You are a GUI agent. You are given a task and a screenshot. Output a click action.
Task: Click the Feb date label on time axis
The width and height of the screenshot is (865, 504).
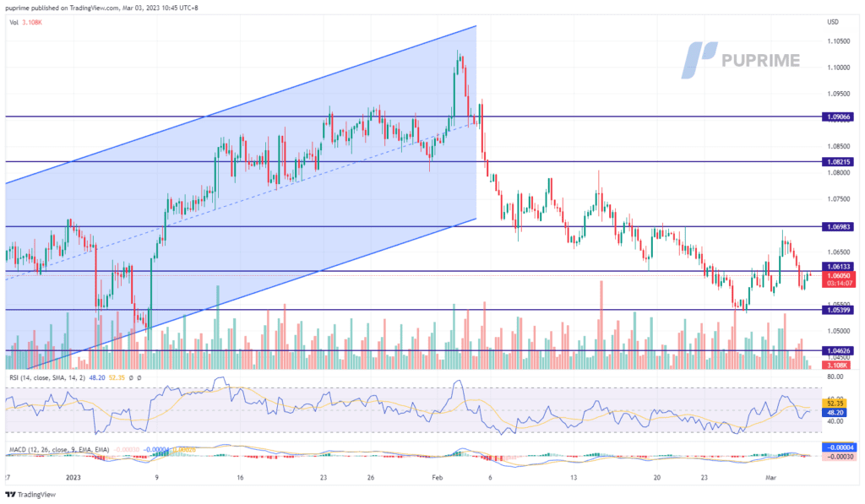pos(438,478)
